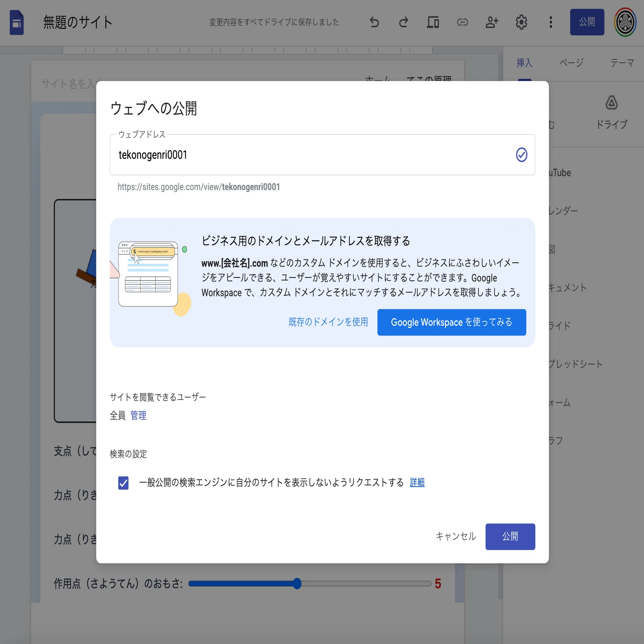Click Google Workspace を使ってみる button

click(x=452, y=322)
